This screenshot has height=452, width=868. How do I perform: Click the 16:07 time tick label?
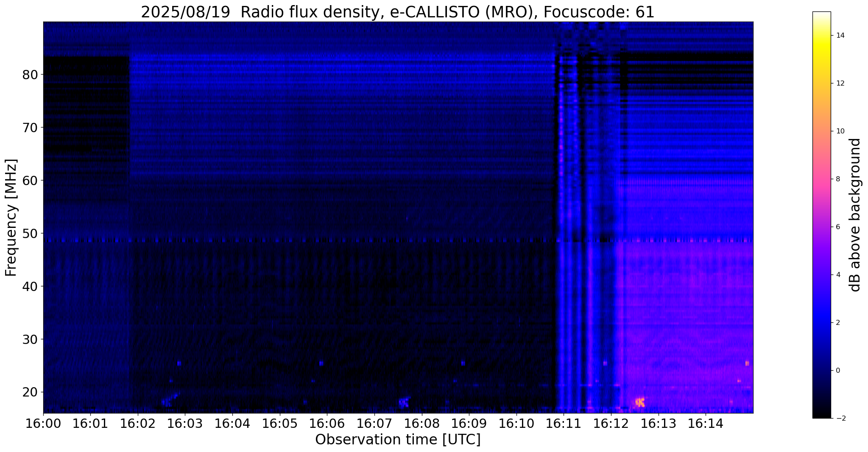(x=374, y=423)
